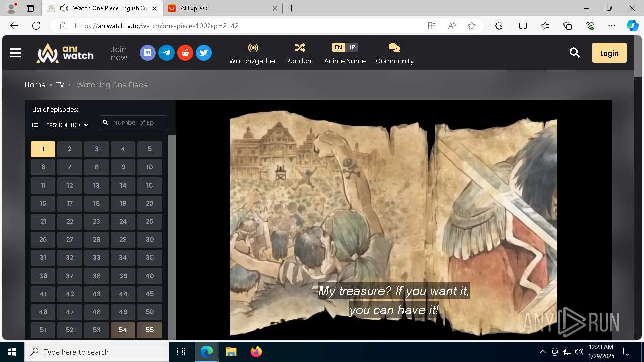Open Browser essentials

coord(590,26)
